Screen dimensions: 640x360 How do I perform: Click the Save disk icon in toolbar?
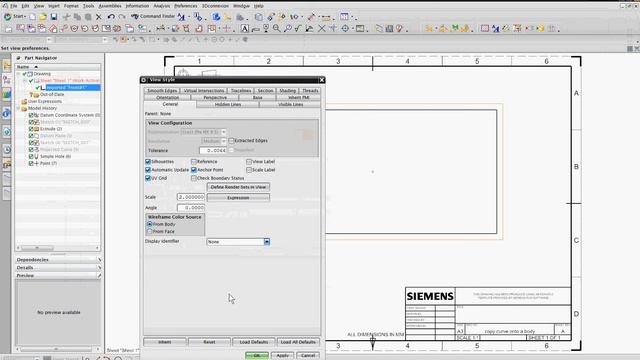point(54,17)
